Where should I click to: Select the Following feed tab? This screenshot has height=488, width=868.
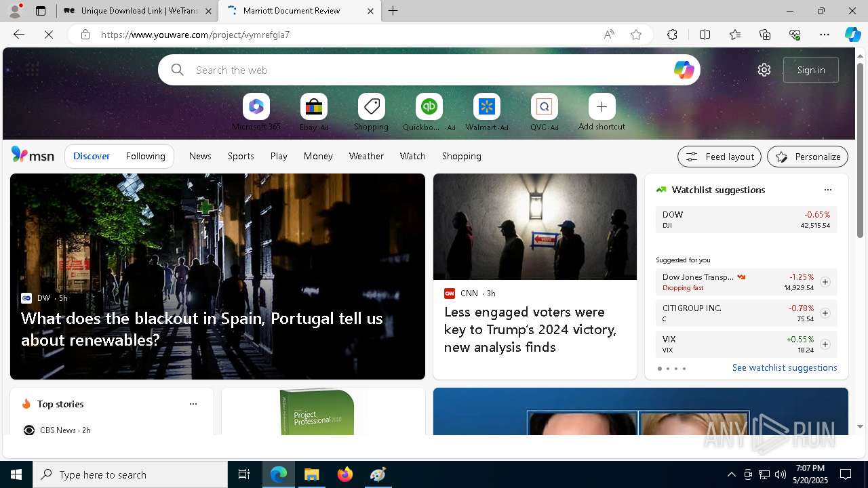click(146, 156)
